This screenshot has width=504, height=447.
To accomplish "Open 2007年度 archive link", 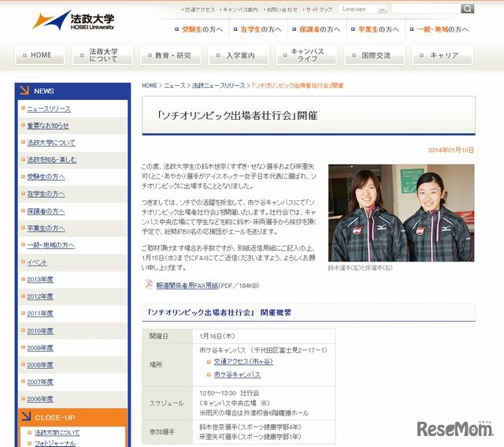I will coord(40,382).
